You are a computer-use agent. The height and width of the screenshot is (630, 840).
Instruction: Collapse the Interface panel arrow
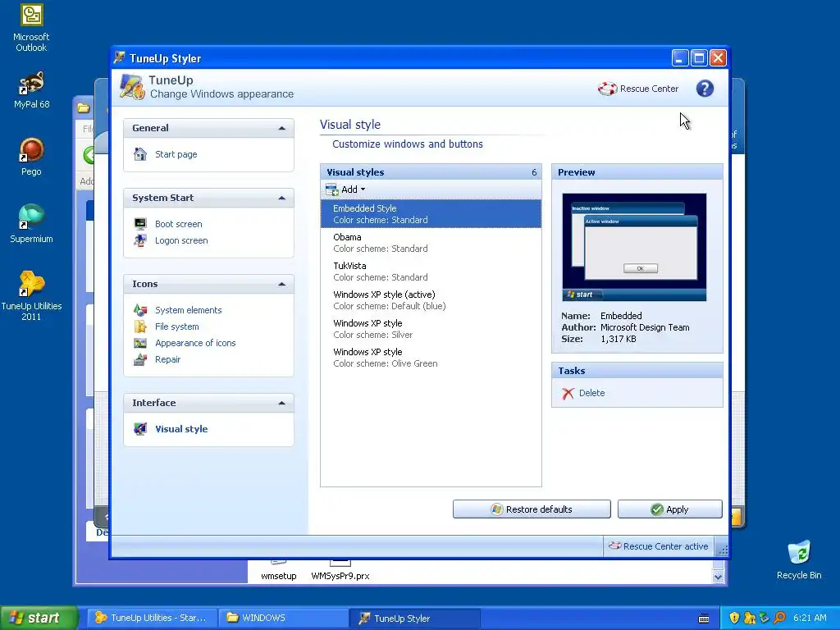click(282, 403)
